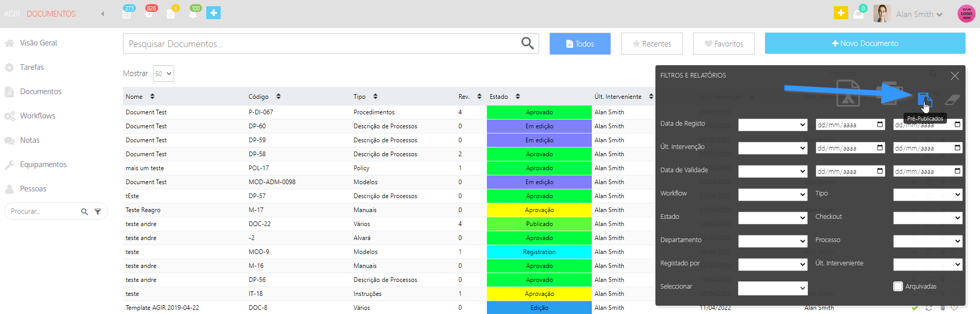Image resolution: width=980 pixels, height=314 pixels.
Task: Sort table by Tipo column arrows
Action: pos(375,97)
